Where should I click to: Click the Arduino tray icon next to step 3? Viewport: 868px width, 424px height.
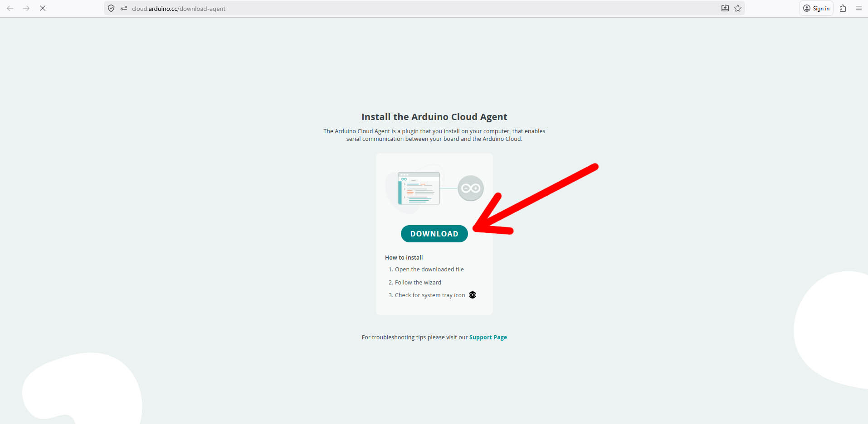point(473,295)
